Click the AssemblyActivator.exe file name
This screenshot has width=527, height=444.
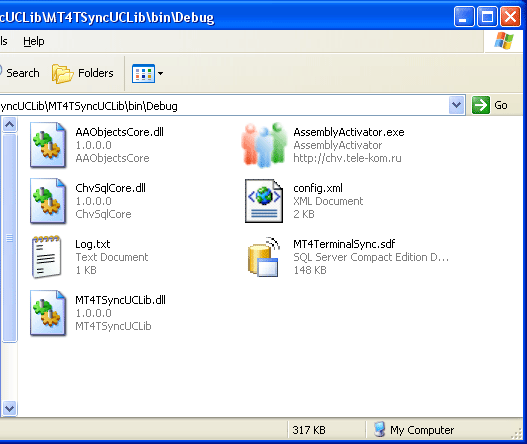[x=349, y=132]
